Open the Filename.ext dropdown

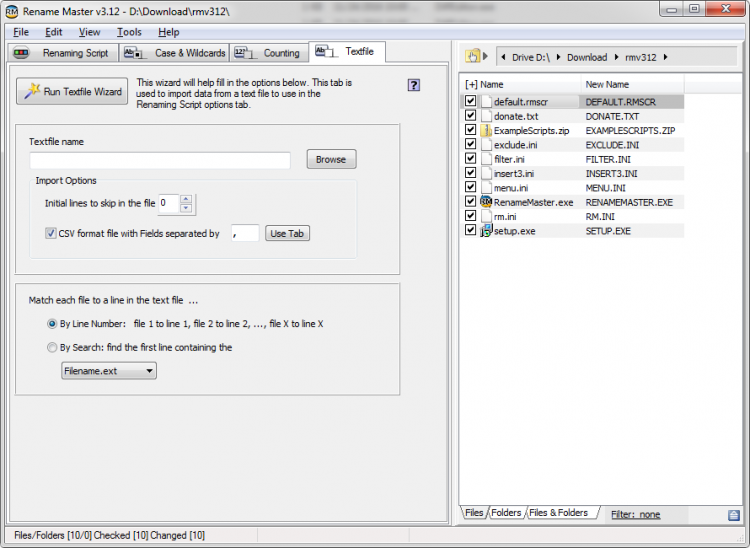point(109,371)
